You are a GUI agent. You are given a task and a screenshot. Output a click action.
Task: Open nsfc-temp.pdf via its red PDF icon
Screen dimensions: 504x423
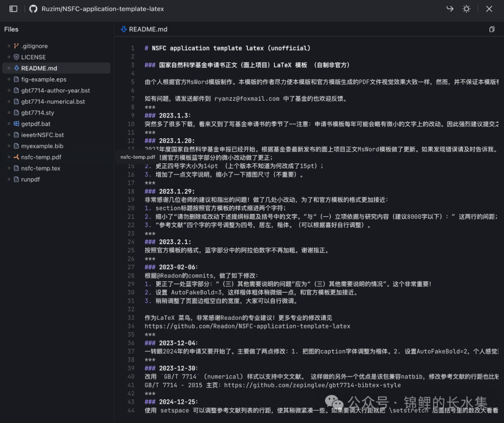coord(16,157)
